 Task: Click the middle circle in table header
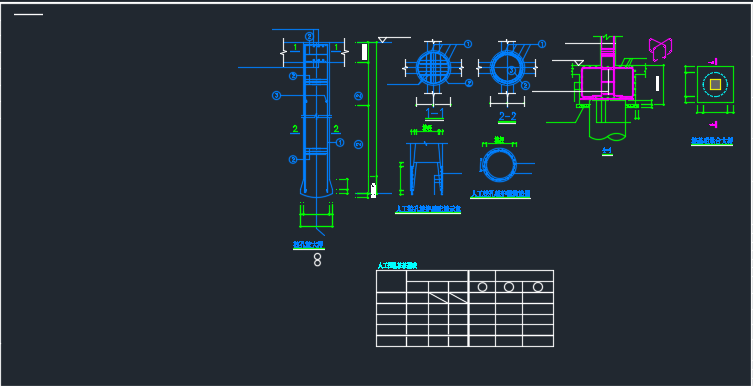coord(509,287)
